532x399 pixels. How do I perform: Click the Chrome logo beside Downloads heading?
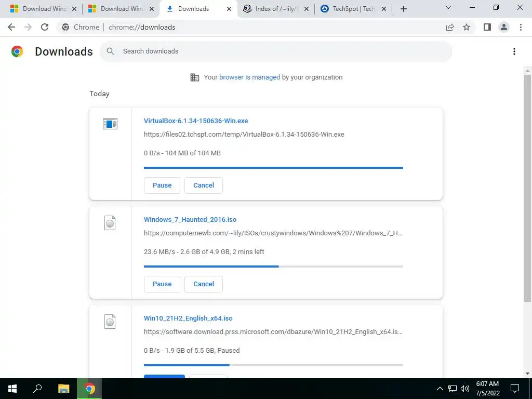[17, 51]
